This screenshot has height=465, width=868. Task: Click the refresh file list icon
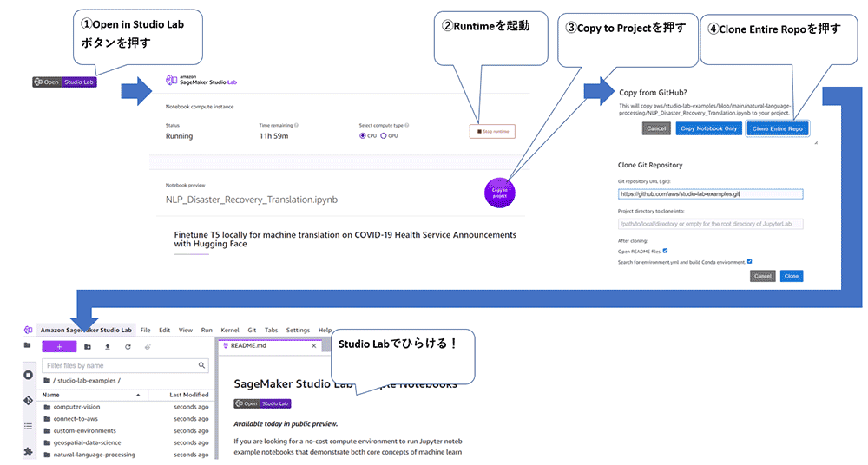point(128,346)
